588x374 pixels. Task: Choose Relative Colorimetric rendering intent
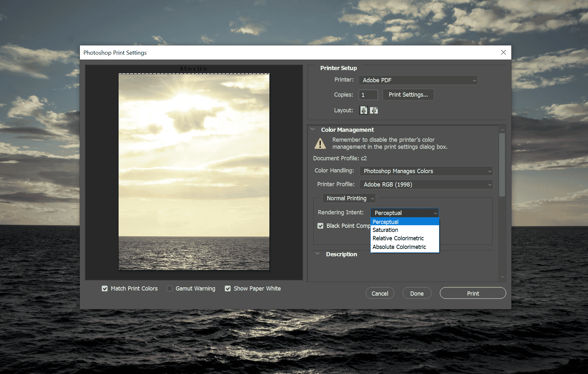coord(398,238)
